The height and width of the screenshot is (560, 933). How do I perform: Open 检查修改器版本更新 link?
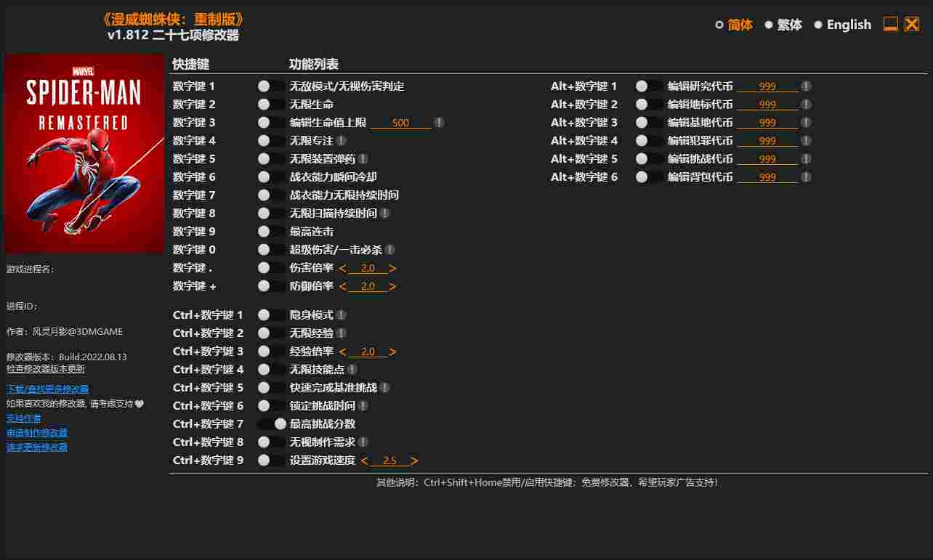pos(46,369)
